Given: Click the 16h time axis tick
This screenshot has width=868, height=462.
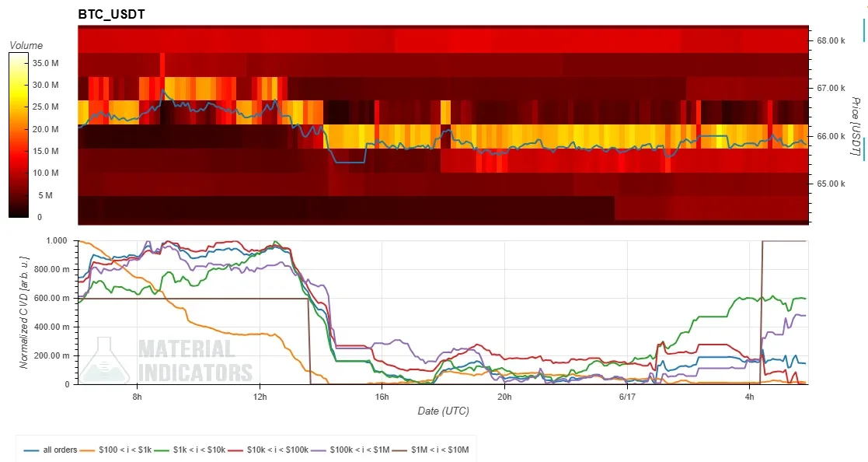Looking at the screenshot, I should pos(382,397).
